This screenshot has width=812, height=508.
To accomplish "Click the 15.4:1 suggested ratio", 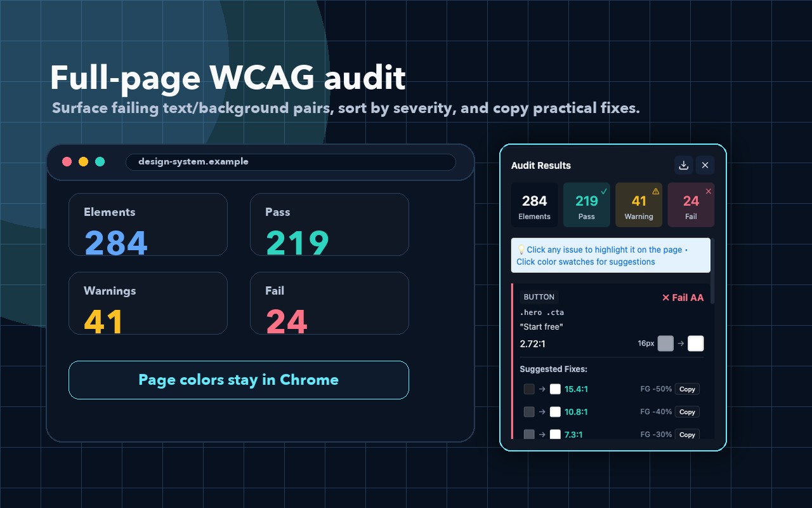I will 576,389.
